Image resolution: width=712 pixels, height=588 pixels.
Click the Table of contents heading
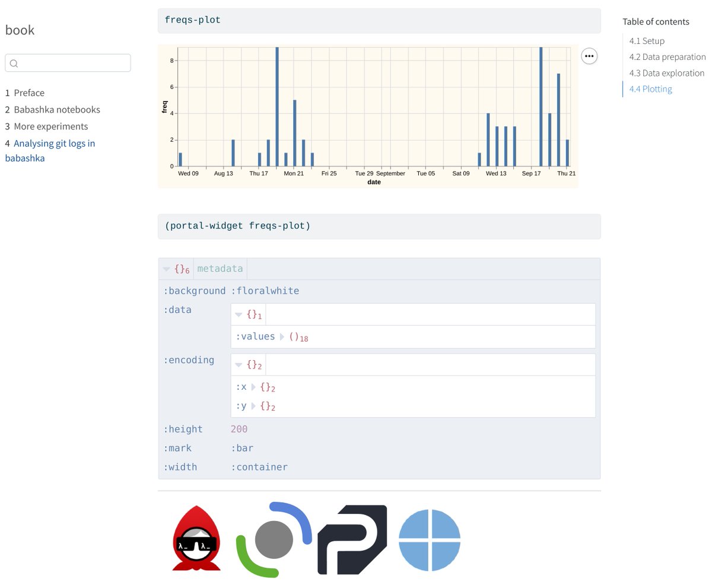(656, 22)
